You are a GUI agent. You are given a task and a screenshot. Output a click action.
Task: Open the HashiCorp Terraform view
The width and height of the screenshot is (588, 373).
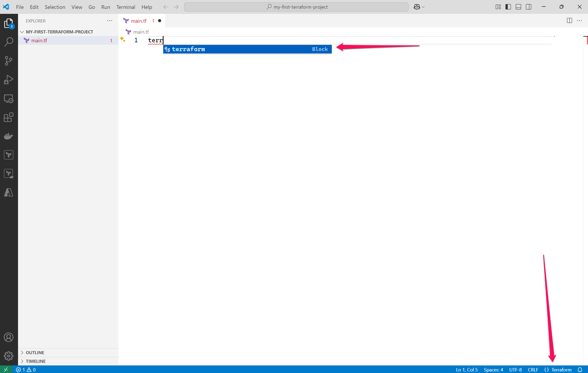coord(9,155)
